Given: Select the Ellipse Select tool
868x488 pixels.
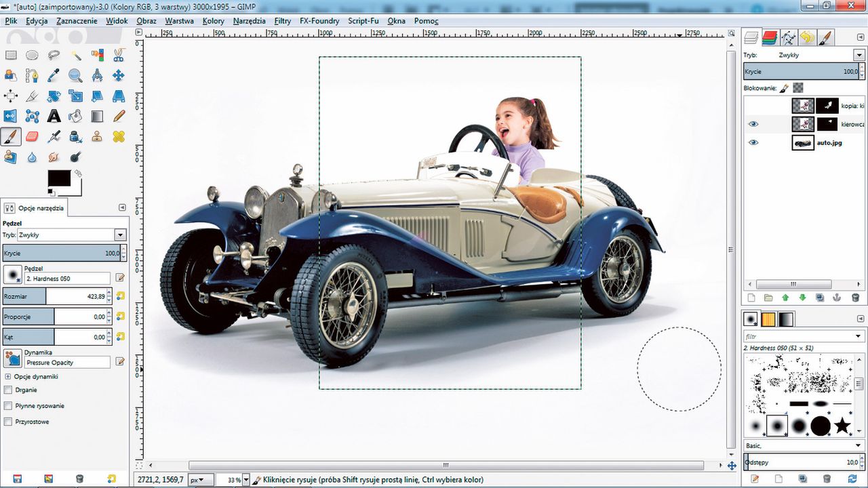Looking at the screenshot, I should 32,56.
